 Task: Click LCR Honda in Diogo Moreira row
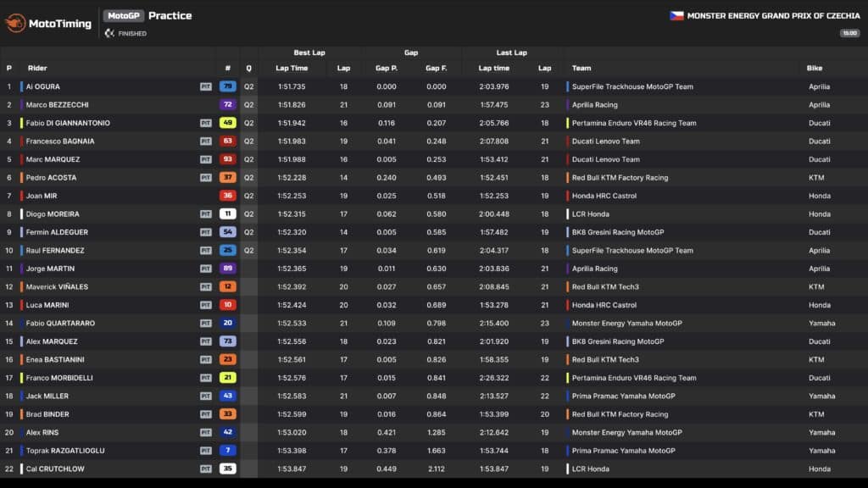tap(590, 214)
